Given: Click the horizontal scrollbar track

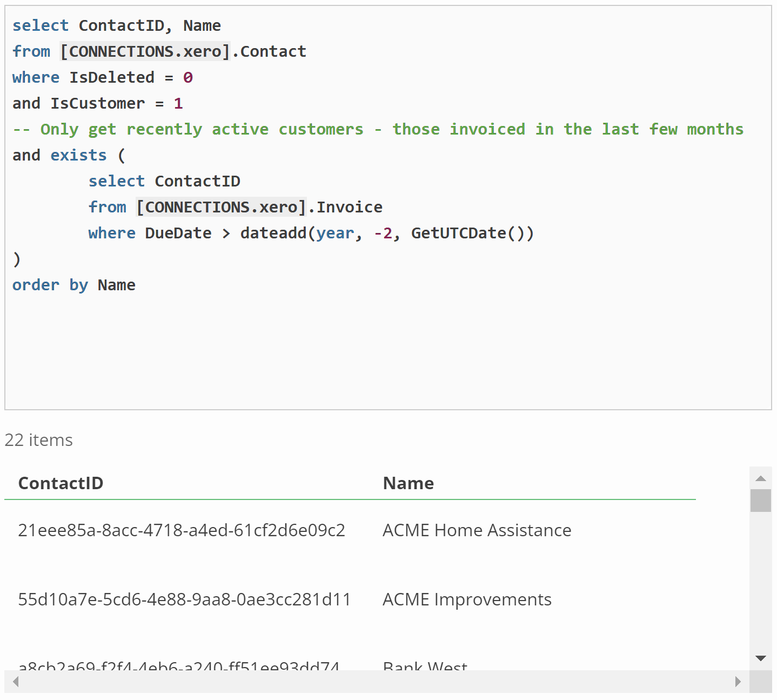Looking at the screenshot, I should [378, 682].
